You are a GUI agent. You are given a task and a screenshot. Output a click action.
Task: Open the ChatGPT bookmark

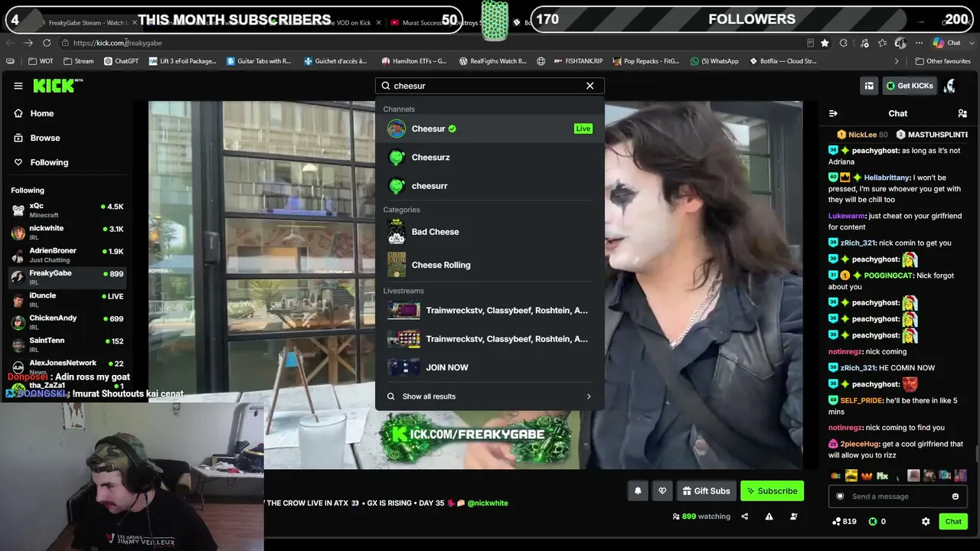[121, 61]
